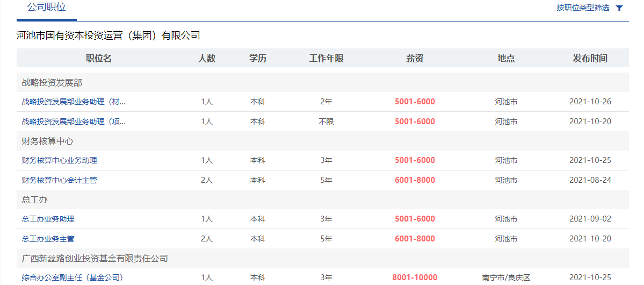Click 2人 headcount in 会计主管 row

click(207, 180)
